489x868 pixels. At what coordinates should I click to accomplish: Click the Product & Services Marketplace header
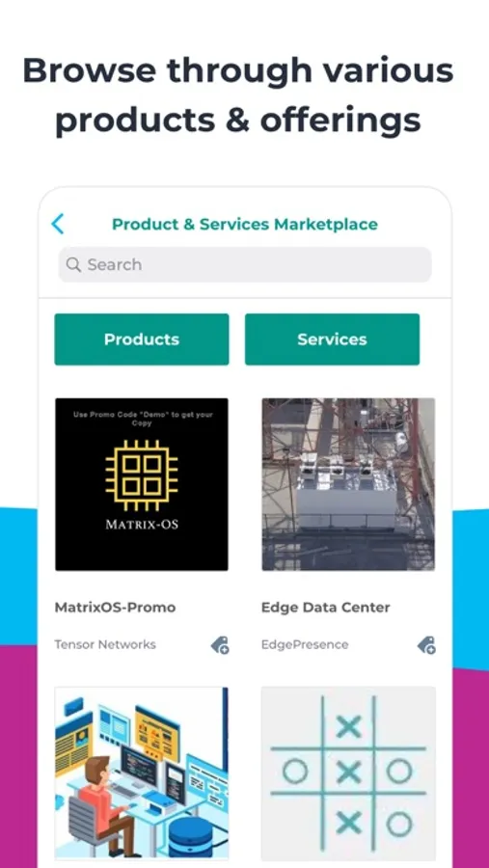(245, 224)
